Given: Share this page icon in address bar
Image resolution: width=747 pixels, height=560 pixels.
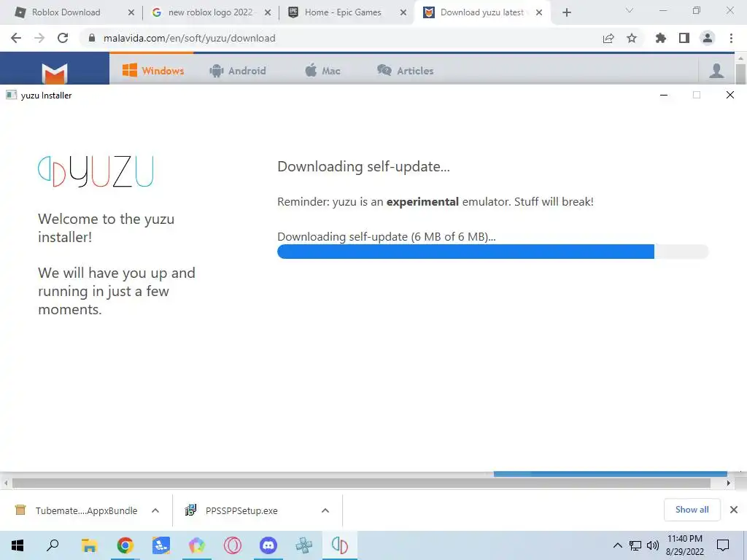Looking at the screenshot, I should point(608,38).
